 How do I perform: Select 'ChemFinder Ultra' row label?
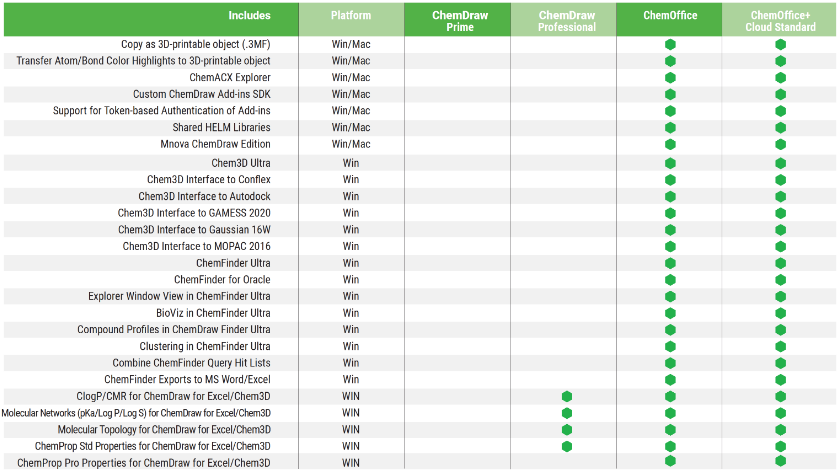[233, 263]
